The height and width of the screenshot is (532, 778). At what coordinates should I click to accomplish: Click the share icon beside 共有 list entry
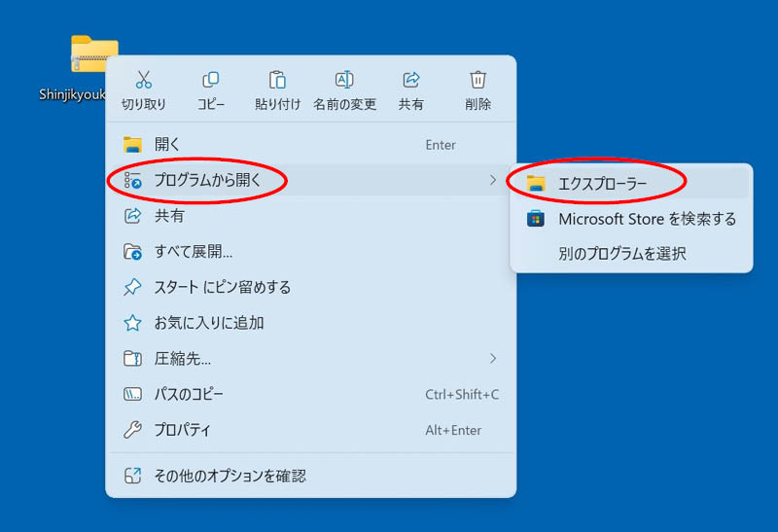pos(132,215)
